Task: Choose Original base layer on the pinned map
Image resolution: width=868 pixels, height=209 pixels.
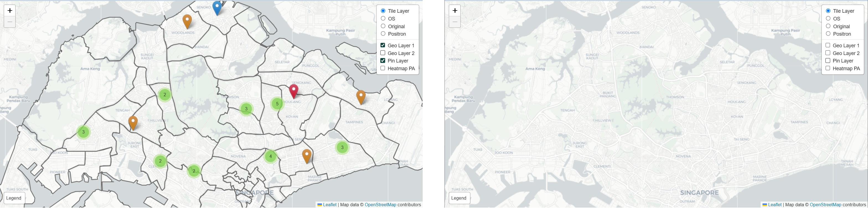Action: click(x=383, y=26)
